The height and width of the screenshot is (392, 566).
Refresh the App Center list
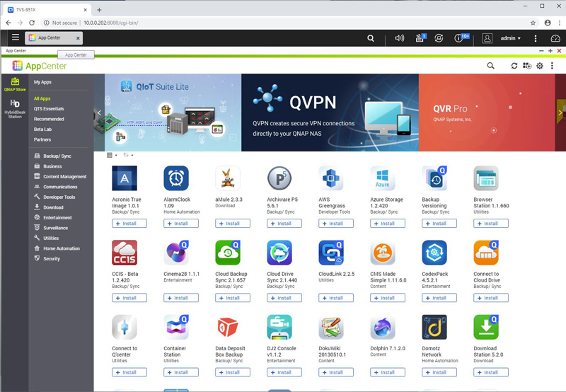pos(514,66)
